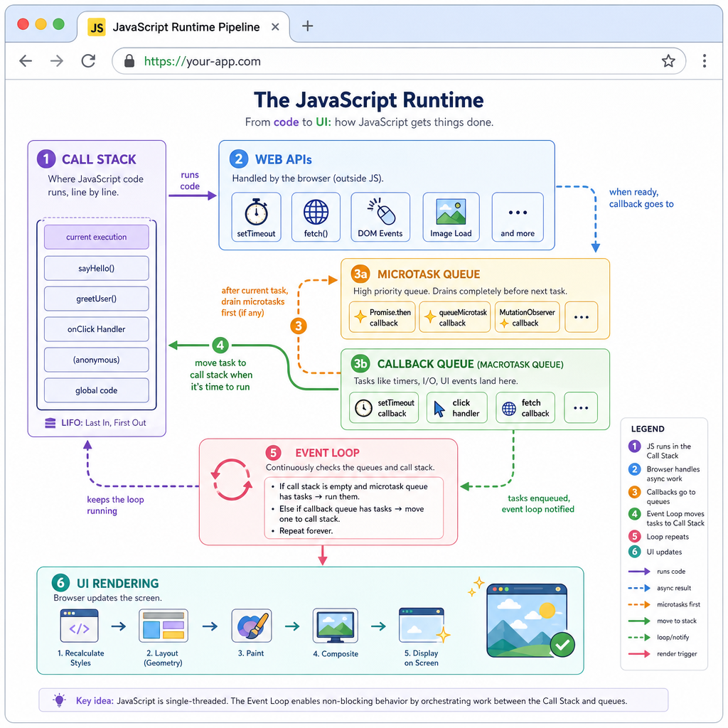Click the EVENT LOOP heading
728x728 pixels.
(327, 453)
